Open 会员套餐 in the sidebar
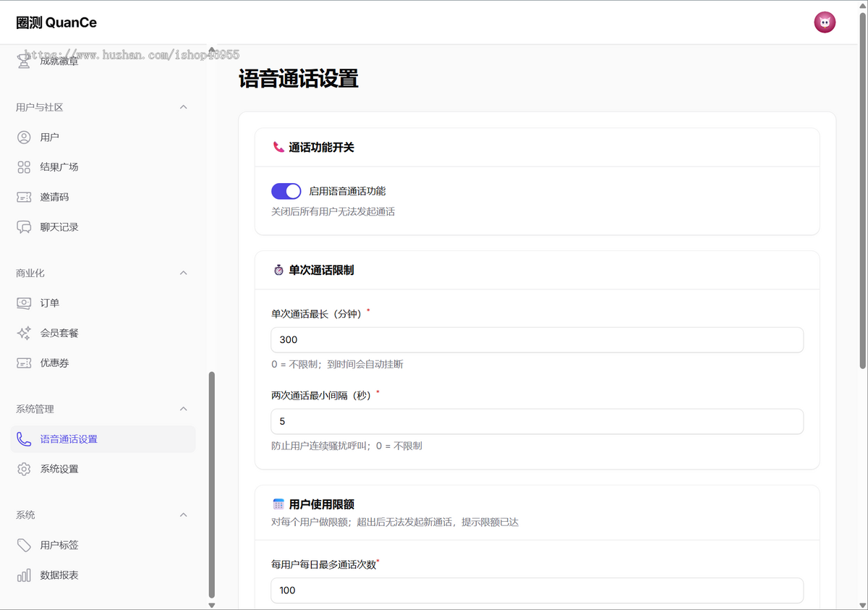 (x=103, y=333)
